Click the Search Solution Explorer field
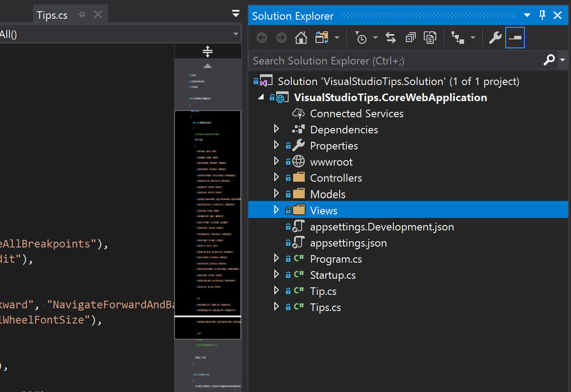This screenshot has width=571, height=392. pyautogui.click(x=396, y=60)
